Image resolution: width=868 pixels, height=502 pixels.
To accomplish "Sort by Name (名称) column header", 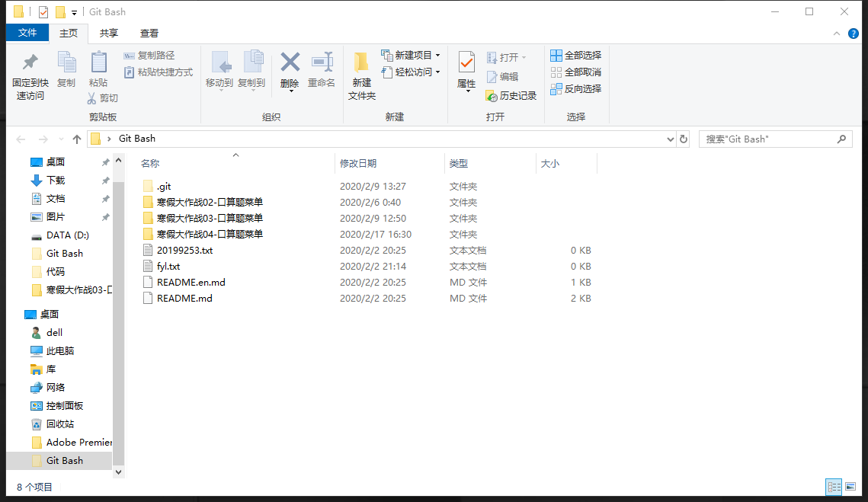I will (x=150, y=163).
